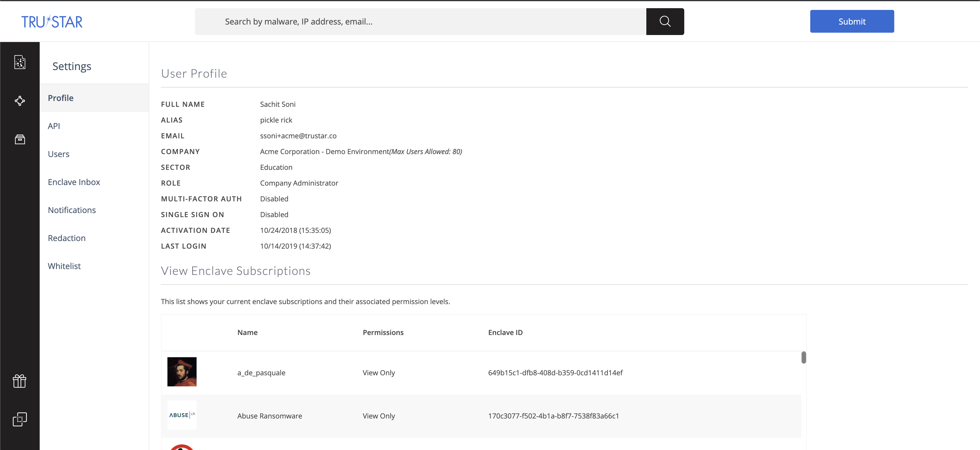The width and height of the screenshot is (980, 450).
Task: Open the Users settings tab
Action: pyautogui.click(x=94, y=154)
